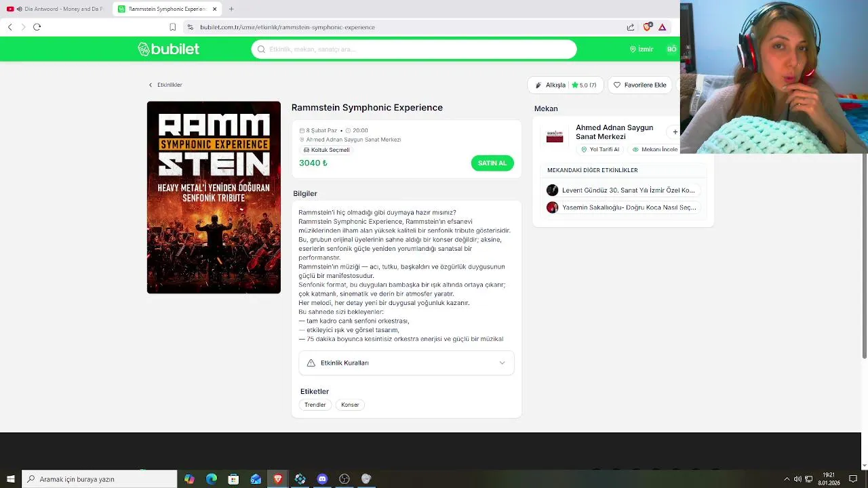This screenshot has height=488, width=868.
Task: Click the Rammstein Symphonic Experience title
Action: (x=367, y=108)
